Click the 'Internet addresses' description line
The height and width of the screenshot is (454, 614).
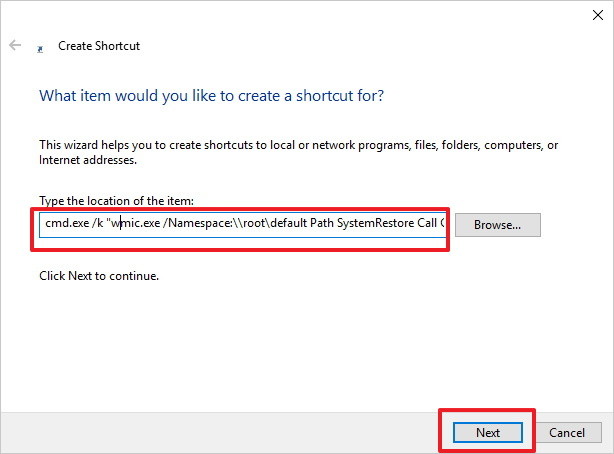point(87,159)
